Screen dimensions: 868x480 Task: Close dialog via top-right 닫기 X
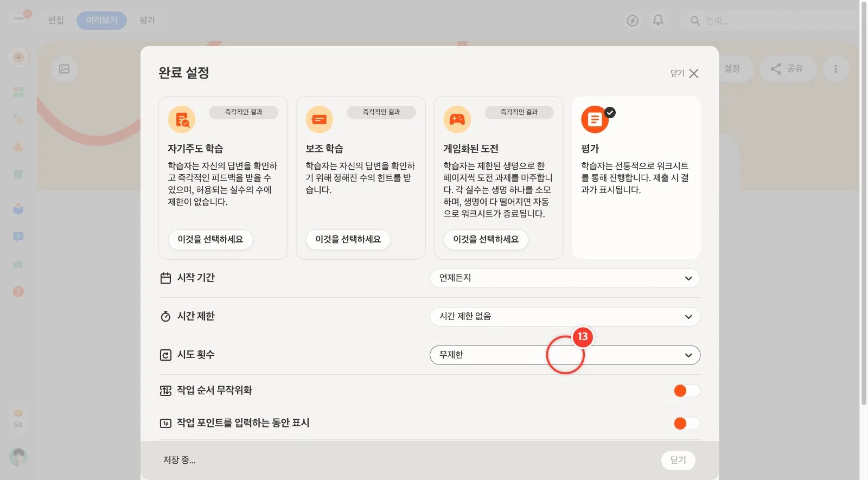point(685,73)
